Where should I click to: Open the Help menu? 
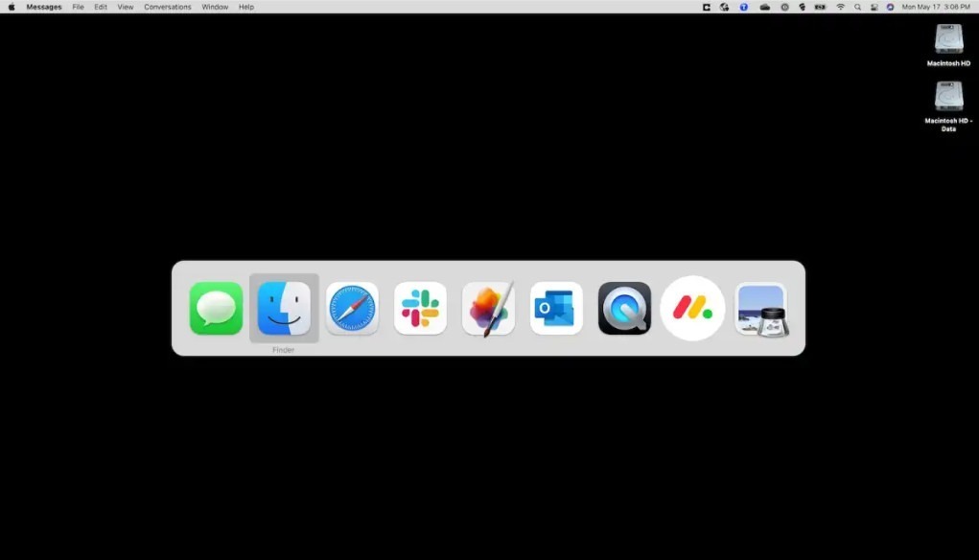(246, 7)
